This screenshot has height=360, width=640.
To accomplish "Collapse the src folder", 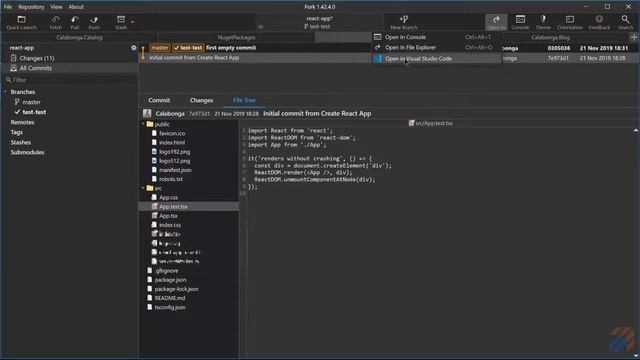I will (143, 188).
